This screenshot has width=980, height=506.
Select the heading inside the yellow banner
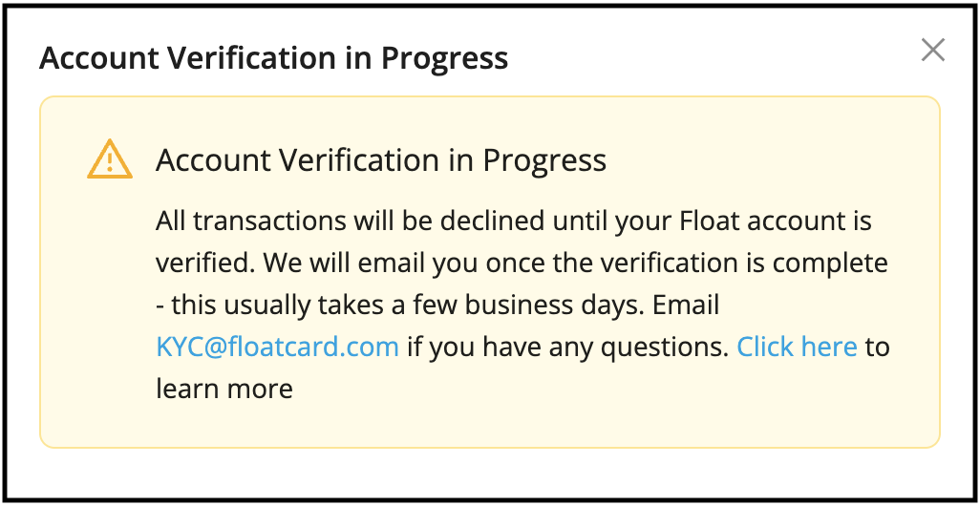(380, 160)
